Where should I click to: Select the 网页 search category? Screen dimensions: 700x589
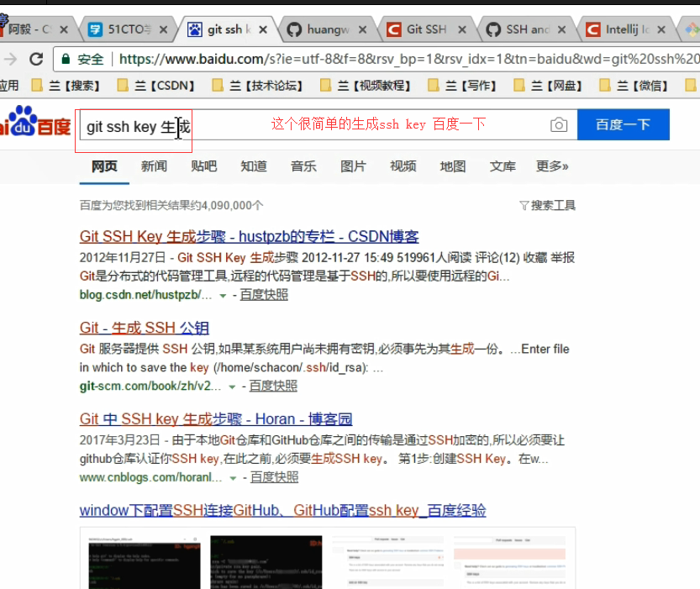coord(104,166)
